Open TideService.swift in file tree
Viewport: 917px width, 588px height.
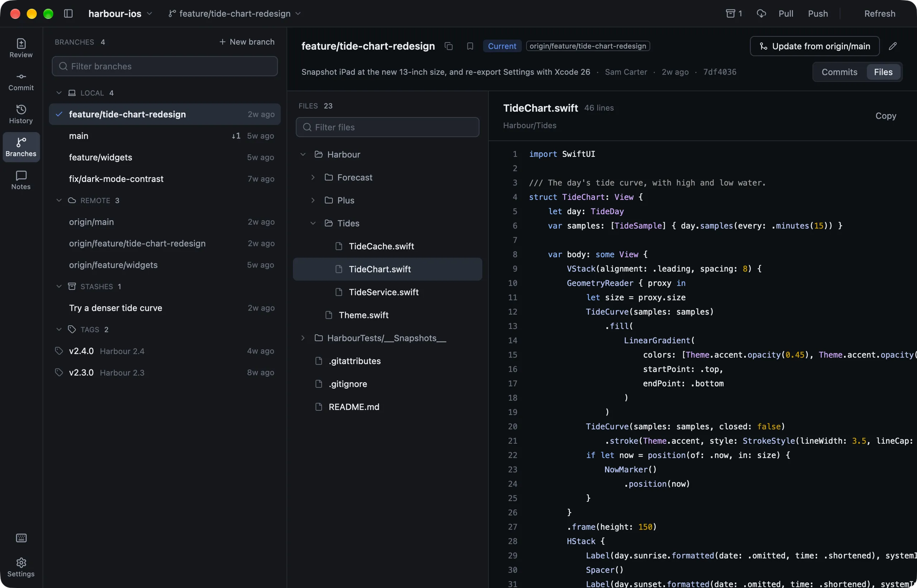coord(387,292)
